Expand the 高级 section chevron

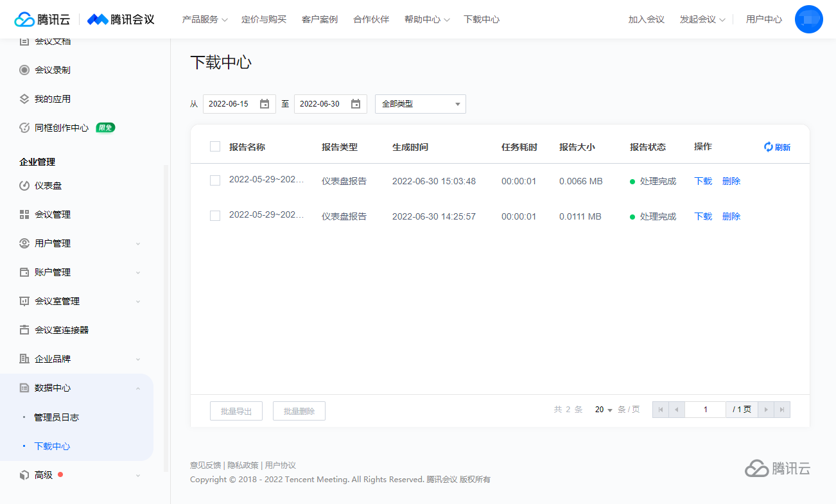click(138, 476)
